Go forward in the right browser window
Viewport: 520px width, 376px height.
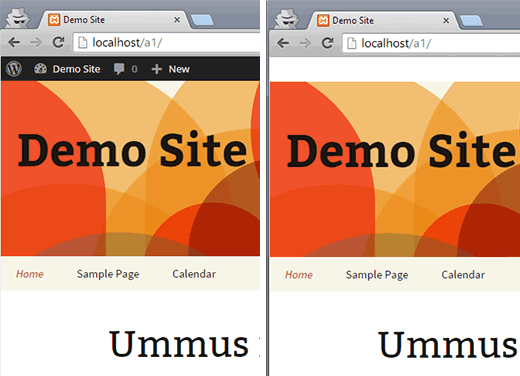305,43
